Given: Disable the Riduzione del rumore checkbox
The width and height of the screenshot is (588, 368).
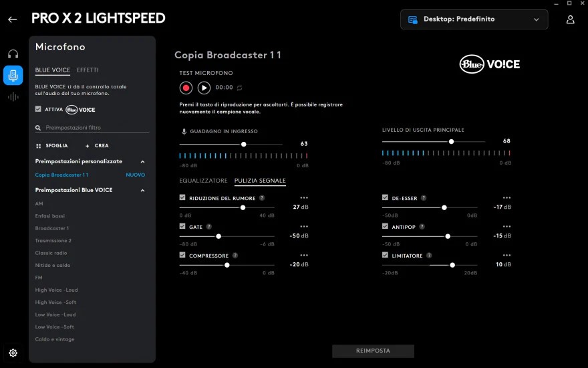Looking at the screenshot, I should (182, 197).
